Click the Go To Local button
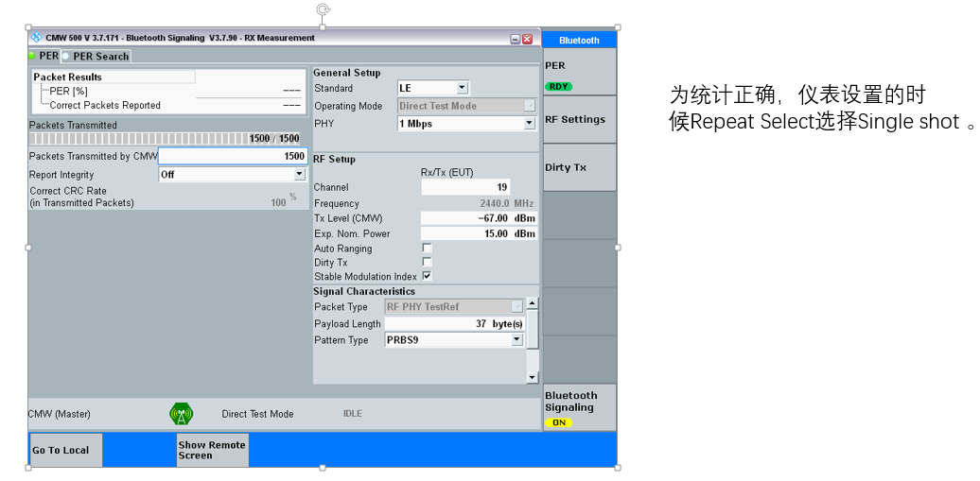This screenshot has width=980, height=481. pos(65,450)
